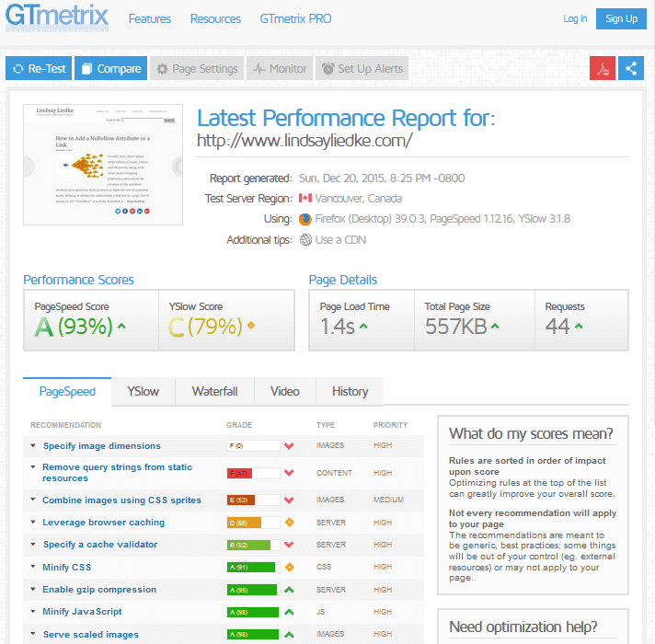Click the PDF download icon button

pyautogui.click(x=602, y=68)
